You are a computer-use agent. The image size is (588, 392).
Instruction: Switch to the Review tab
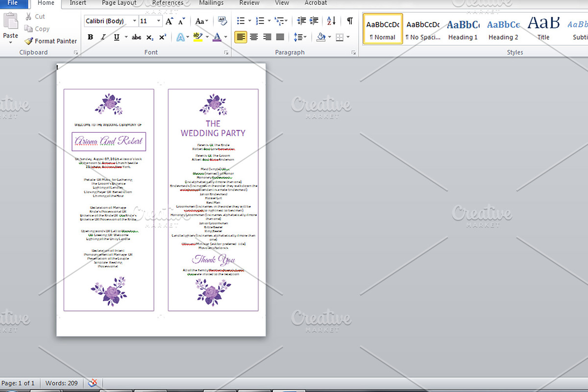pos(249,3)
